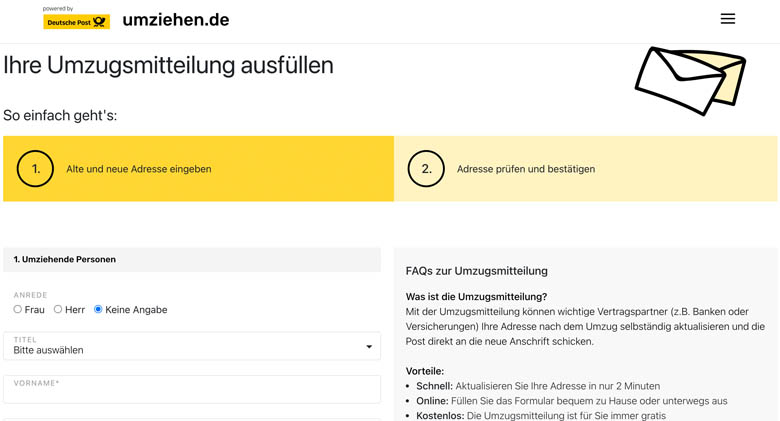Click step 2 circle number
Image resolution: width=780 pixels, height=421 pixels.
coord(426,169)
